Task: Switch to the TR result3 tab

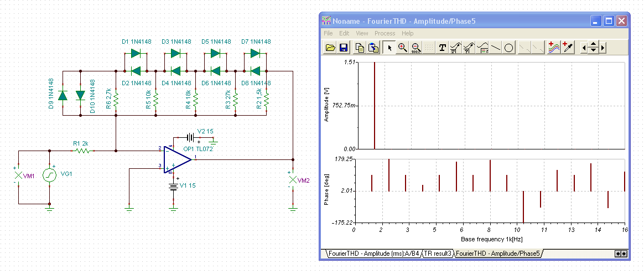Action: tap(438, 254)
